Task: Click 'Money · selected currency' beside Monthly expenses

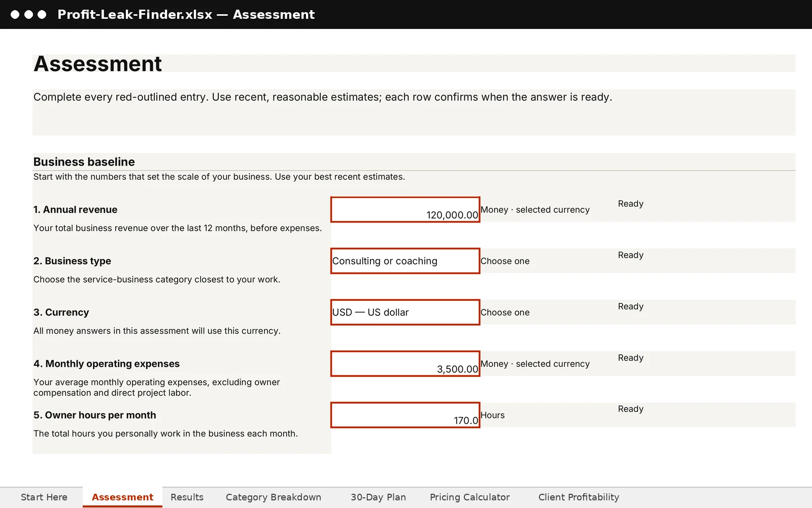Action: click(535, 364)
